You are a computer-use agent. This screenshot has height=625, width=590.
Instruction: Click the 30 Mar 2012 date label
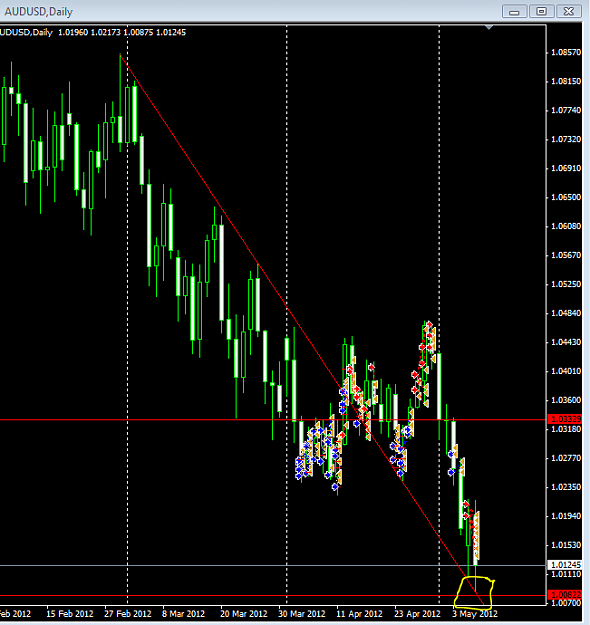point(302,613)
